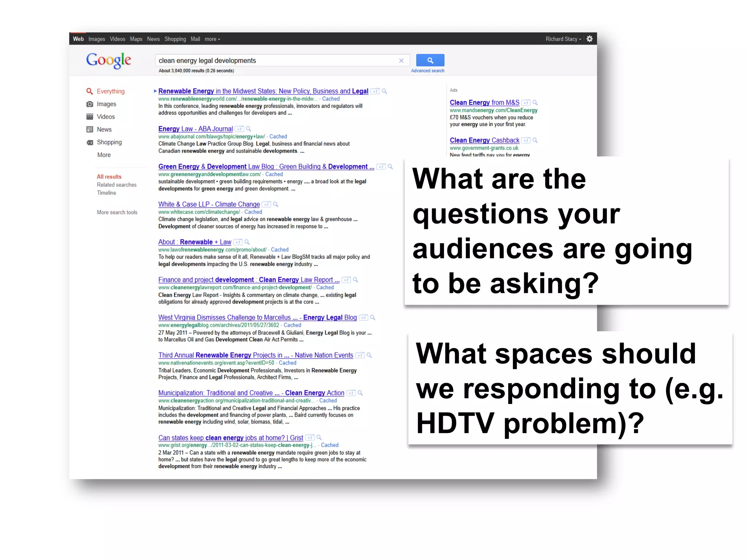Screen dimensions: 747x560
Task: Open West Virginia Dismisses Challenge result
Action: [257, 317]
